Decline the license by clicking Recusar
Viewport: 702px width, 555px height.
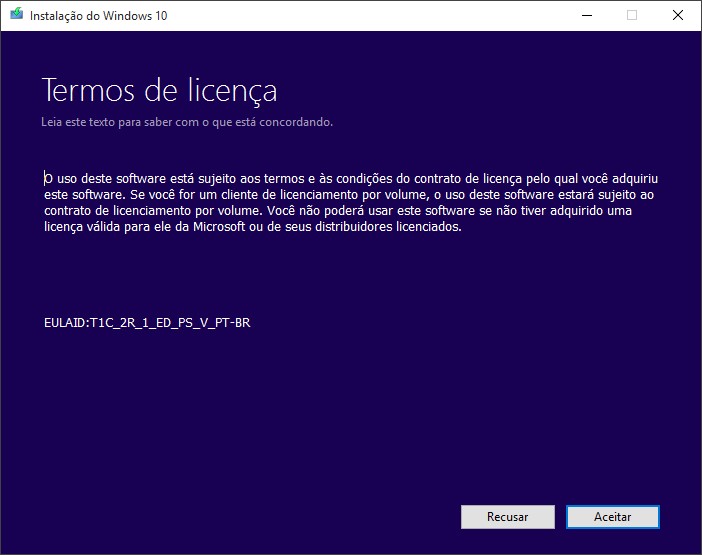508,517
